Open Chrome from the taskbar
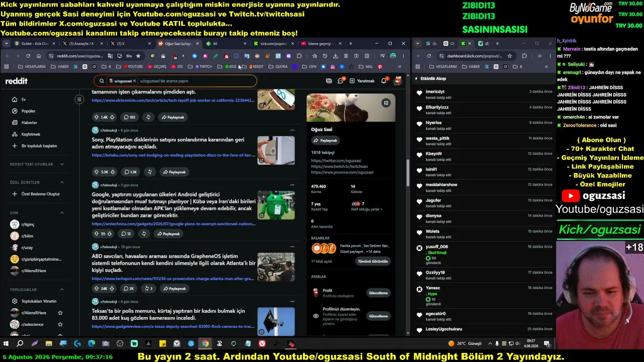The height and width of the screenshot is (362, 644). tap(205, 344)
